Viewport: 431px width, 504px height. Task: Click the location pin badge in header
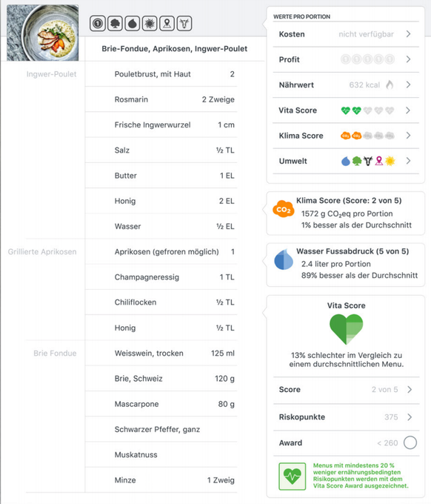click(x=167, y=24)
